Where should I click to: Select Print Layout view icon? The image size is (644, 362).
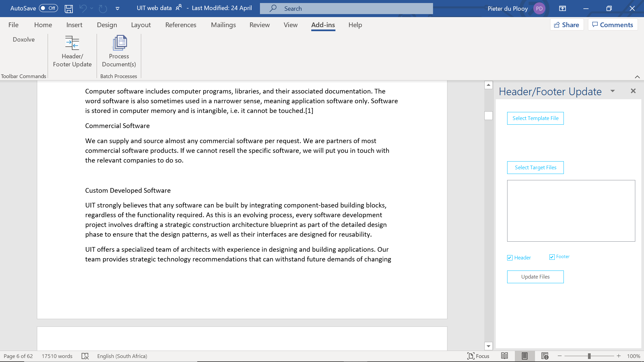pos(525,356)
